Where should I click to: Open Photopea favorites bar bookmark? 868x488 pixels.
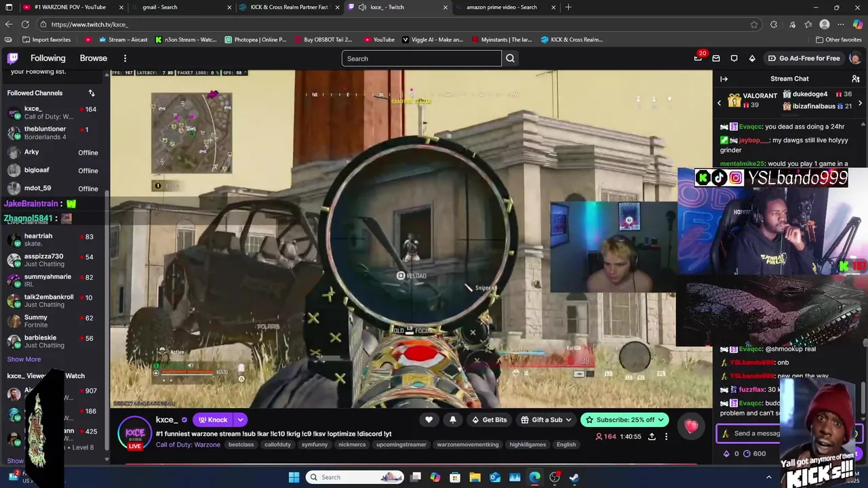tap(256, 39)
